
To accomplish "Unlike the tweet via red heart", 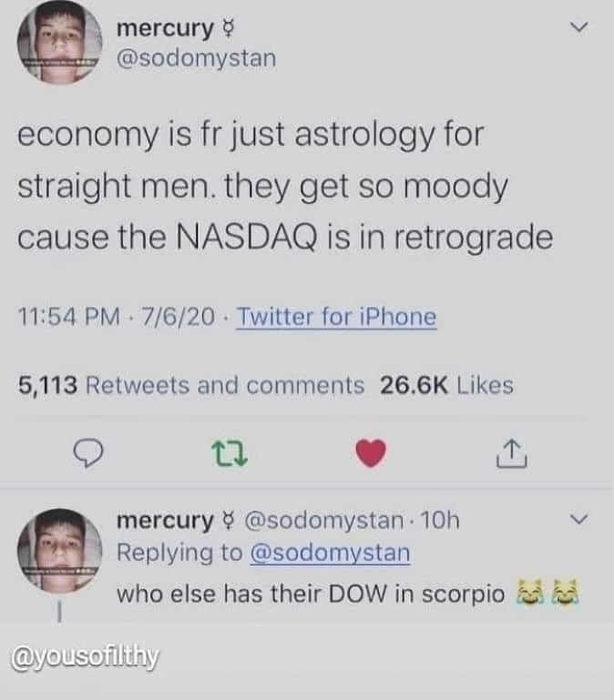I will coord(371,453).
